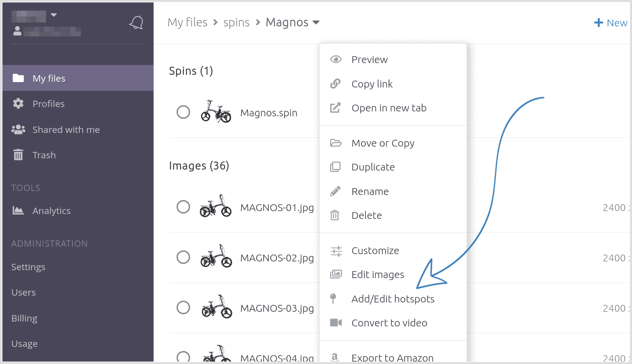632x364 pixels.
Task: Expand the Magnos breadcrumb dropdown
Action: pos(316,22)
